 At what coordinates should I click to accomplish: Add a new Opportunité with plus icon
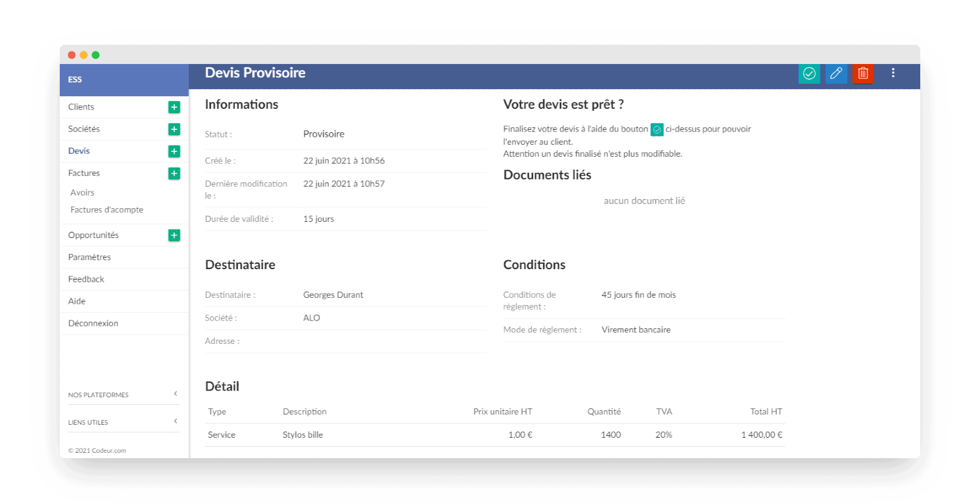click(x=174, y=235)
